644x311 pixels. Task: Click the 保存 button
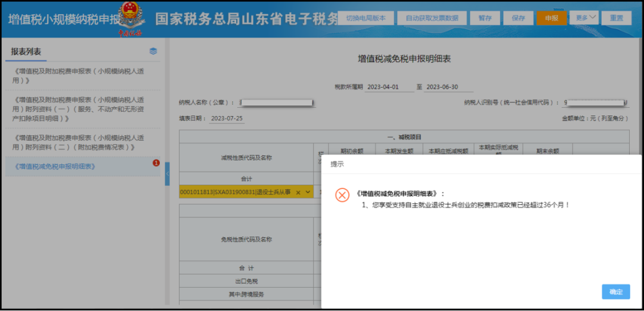click(519, 18)
